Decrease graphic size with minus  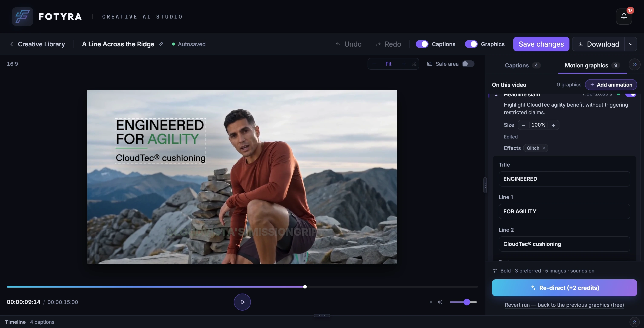523,125
